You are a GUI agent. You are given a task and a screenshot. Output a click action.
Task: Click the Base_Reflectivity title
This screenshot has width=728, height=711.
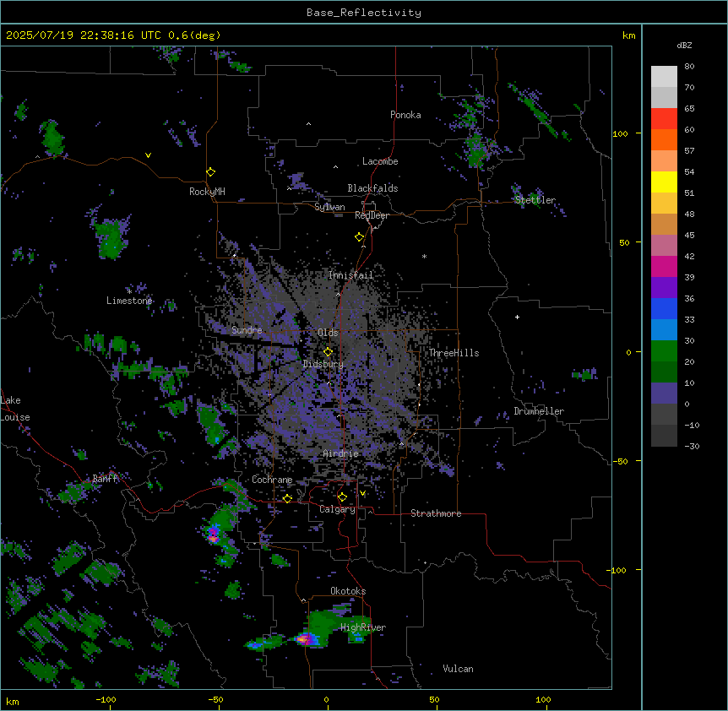click(x=364, y=13)
